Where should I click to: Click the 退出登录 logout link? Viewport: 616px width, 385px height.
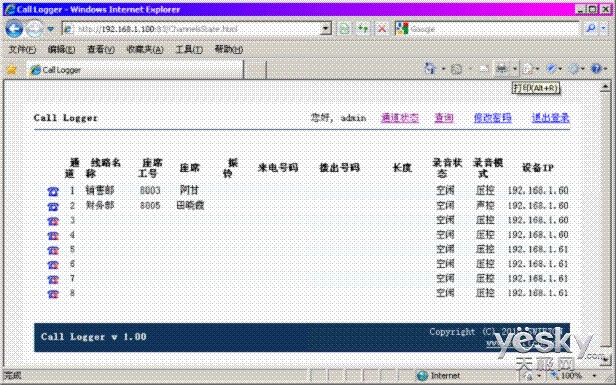click(551, 118)
